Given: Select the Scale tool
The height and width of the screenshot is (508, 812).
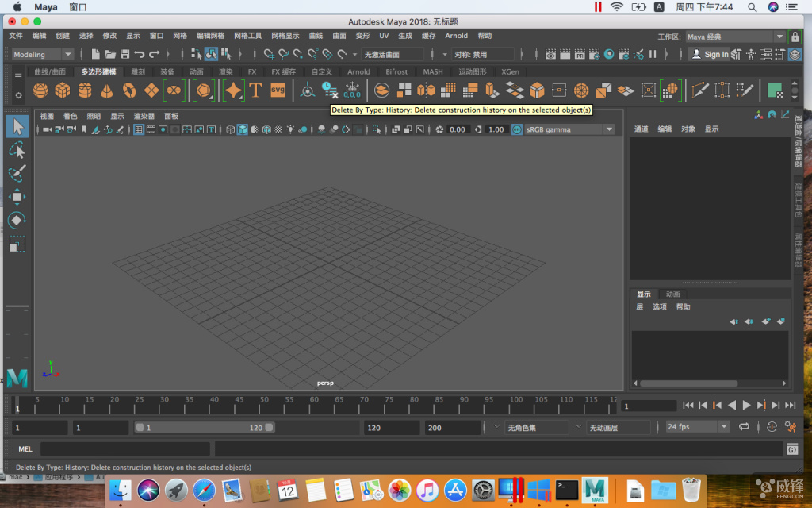Looking at the screenshot, I should click(x=17, y=244).
